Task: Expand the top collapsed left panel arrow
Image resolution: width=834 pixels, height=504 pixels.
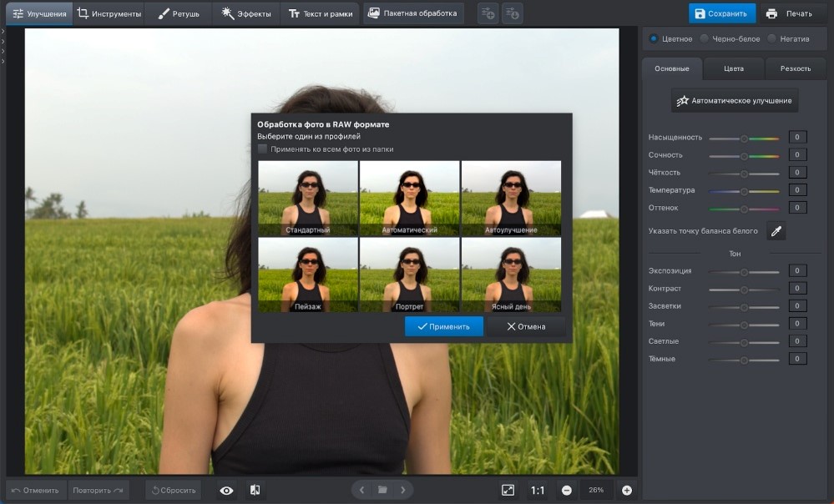Action: (x=3, y=32)
